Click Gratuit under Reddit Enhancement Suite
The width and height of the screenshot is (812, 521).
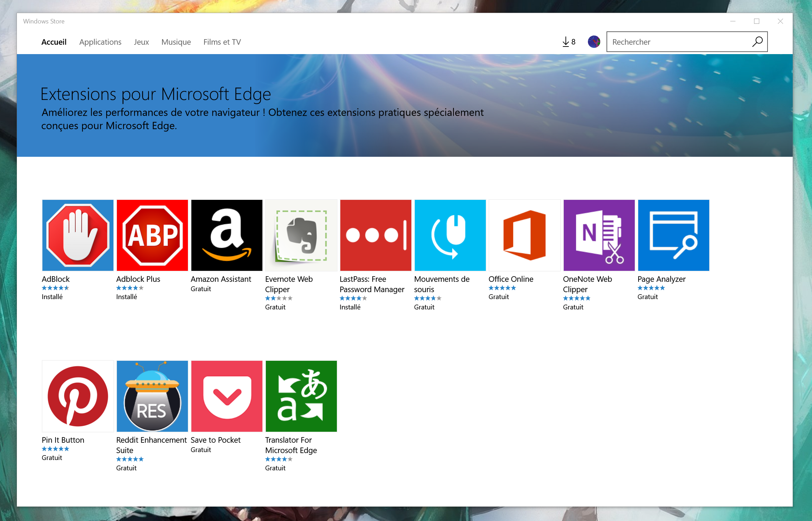tap(126, 468)
